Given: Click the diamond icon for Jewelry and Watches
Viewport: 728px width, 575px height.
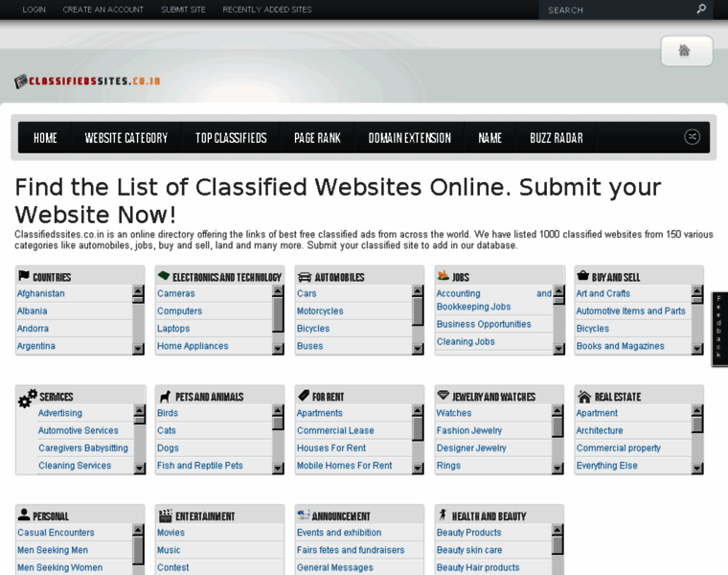Looking at the screenshot, I should click(444, 395).
